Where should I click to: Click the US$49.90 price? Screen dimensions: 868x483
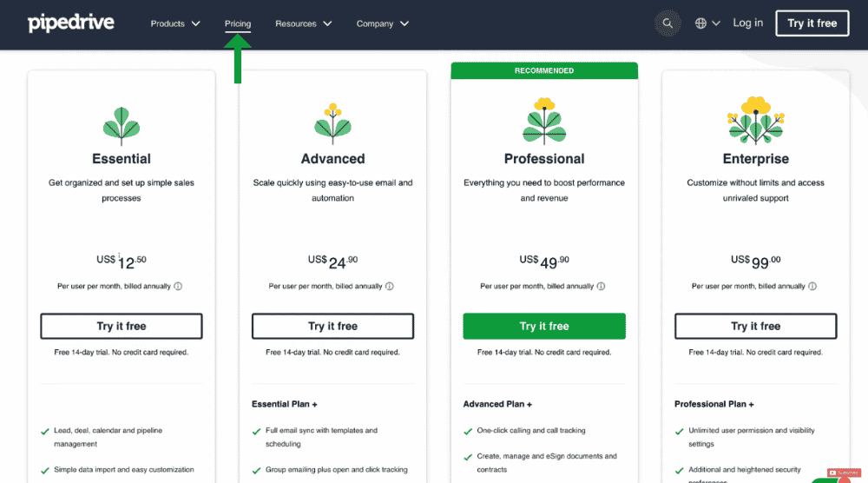click(x=544, y=261)
